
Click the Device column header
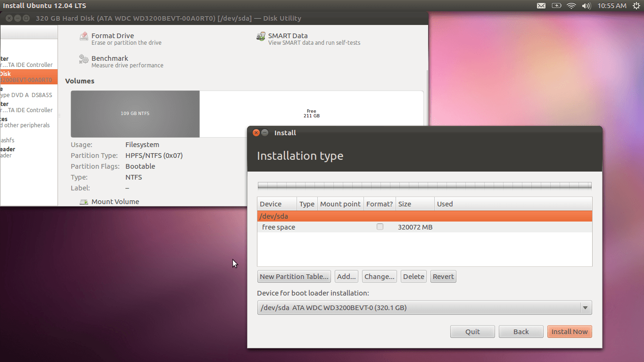coord(277,204)
